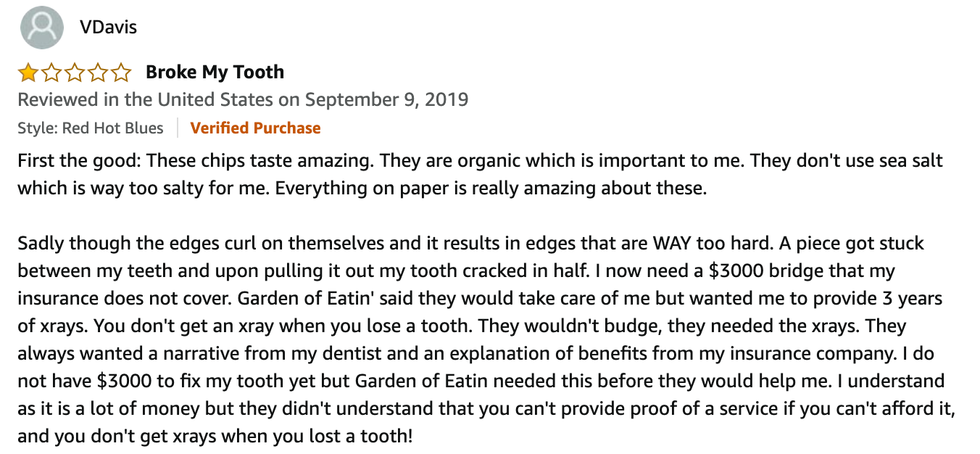Click the "Style: Red Hot Blues" text

pyautogui.click(x=91, y=128)
